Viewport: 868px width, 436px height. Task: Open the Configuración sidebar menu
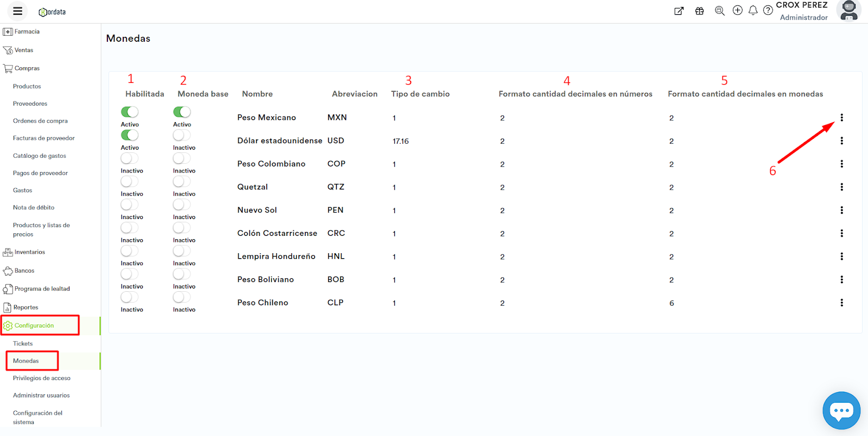[34, 325]
